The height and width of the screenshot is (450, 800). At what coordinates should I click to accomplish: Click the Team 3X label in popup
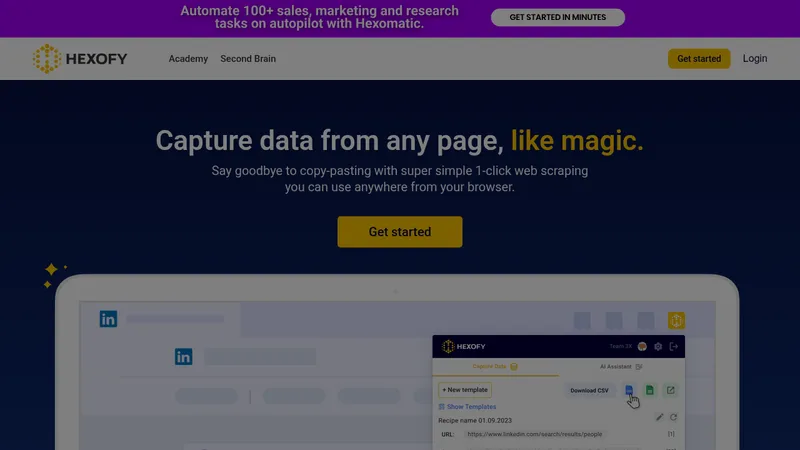click(620, 346)
